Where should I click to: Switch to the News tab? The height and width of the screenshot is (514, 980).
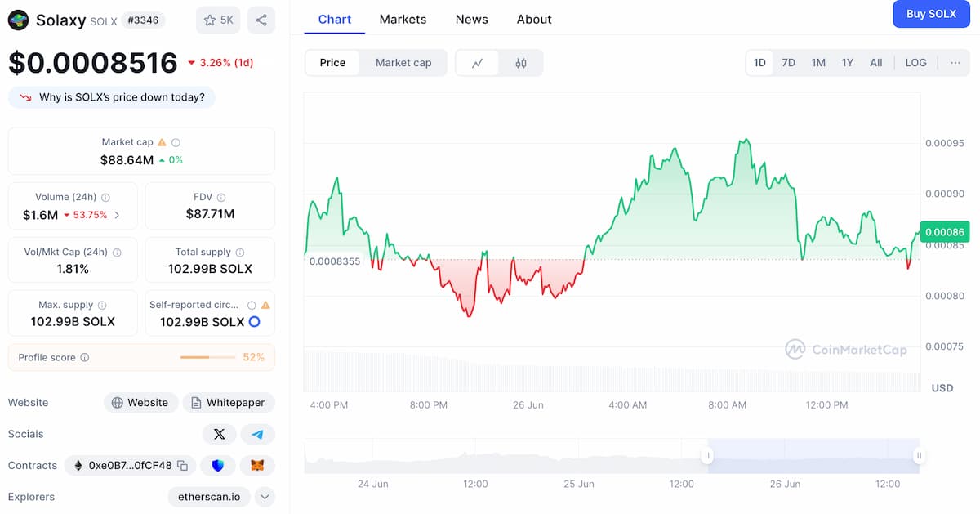pyautogui.click(x=472, y=19)
